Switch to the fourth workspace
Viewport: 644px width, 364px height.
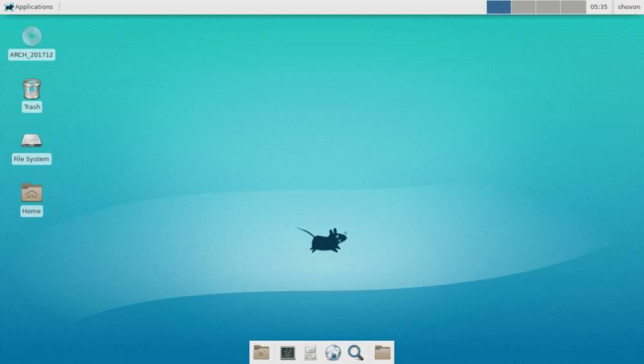pyautogui.click(x=573, y=7)
